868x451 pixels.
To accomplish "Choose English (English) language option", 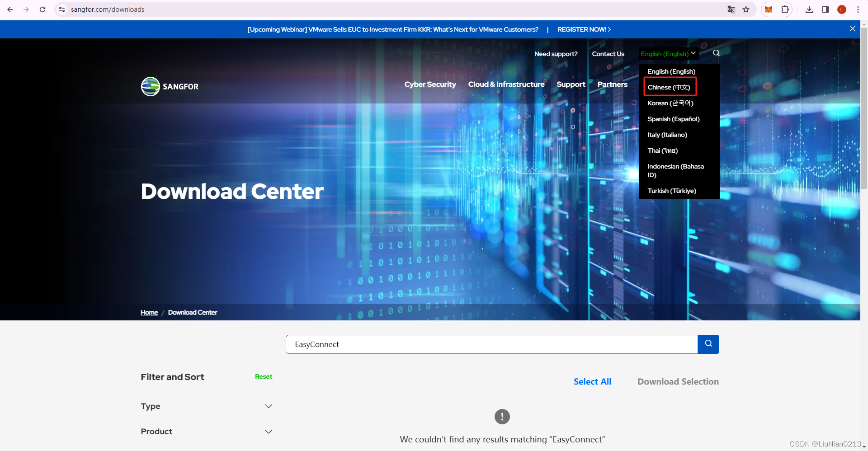I will pos(671,71).
